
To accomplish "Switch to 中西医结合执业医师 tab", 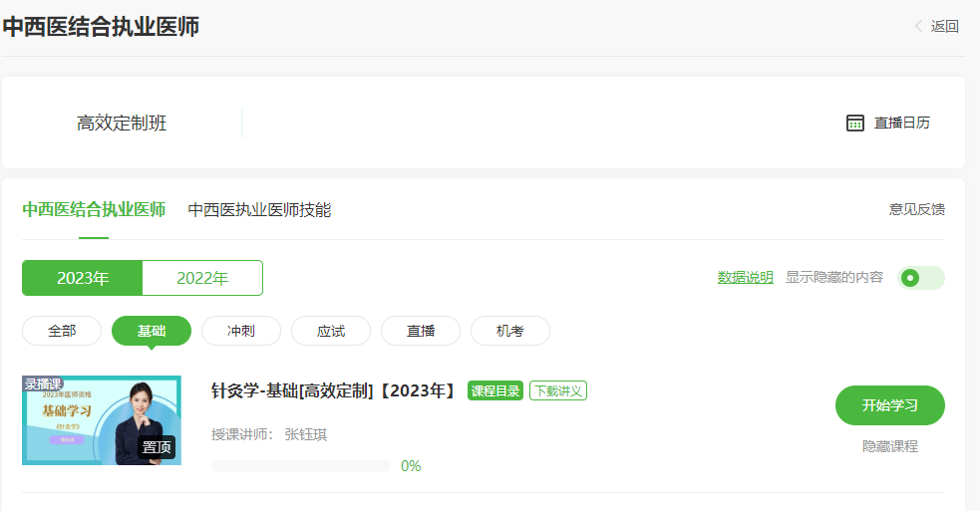I will [94, 209].
